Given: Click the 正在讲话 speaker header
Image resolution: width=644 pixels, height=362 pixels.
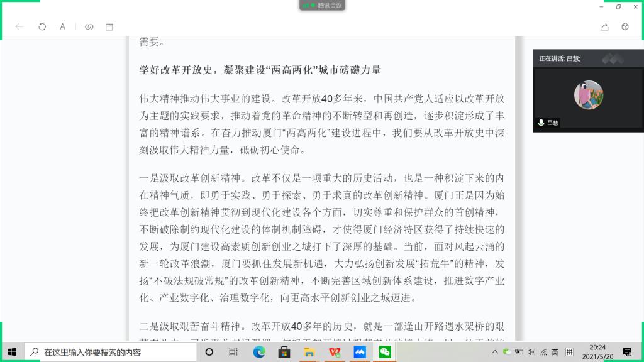Looking at the screenshot, I should (x=560, y=58).
